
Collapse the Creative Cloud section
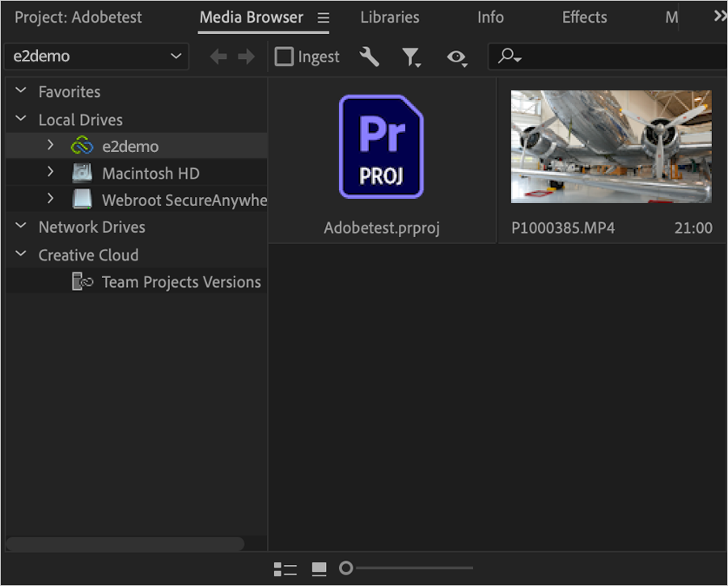pos(21,254)
